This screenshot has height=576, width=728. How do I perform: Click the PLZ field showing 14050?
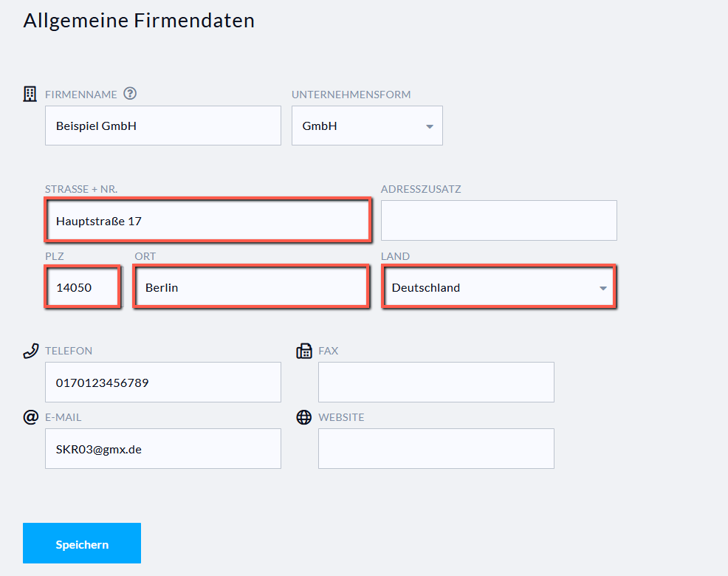(x=82, y=287)
